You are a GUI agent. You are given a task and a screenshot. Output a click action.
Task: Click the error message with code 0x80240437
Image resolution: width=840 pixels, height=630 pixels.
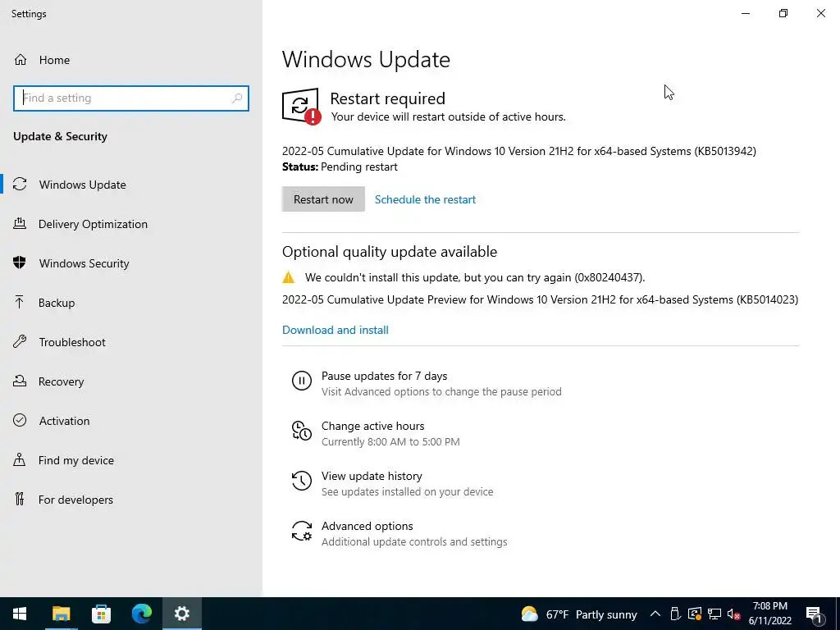pyautogui.click(x=475, y=277)
